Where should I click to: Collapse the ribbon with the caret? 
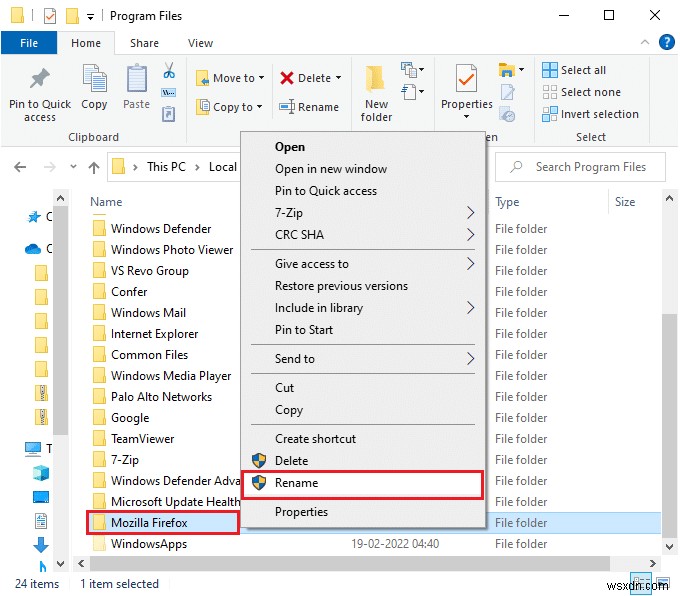pos(644,42)
